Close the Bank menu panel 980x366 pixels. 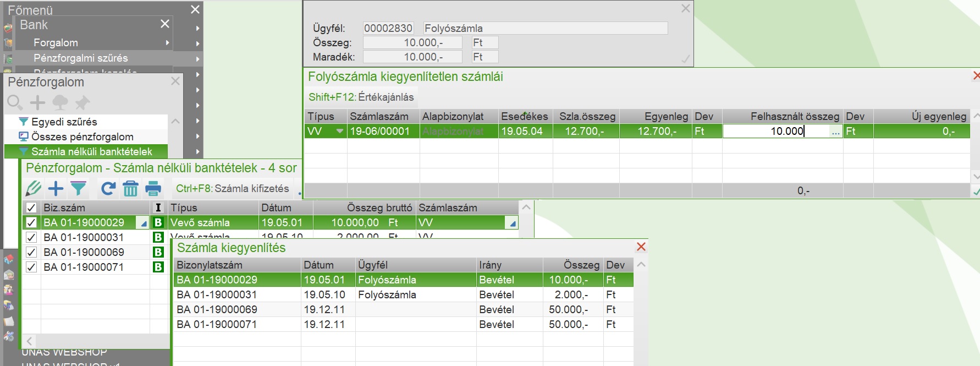[x=164, y=24]
